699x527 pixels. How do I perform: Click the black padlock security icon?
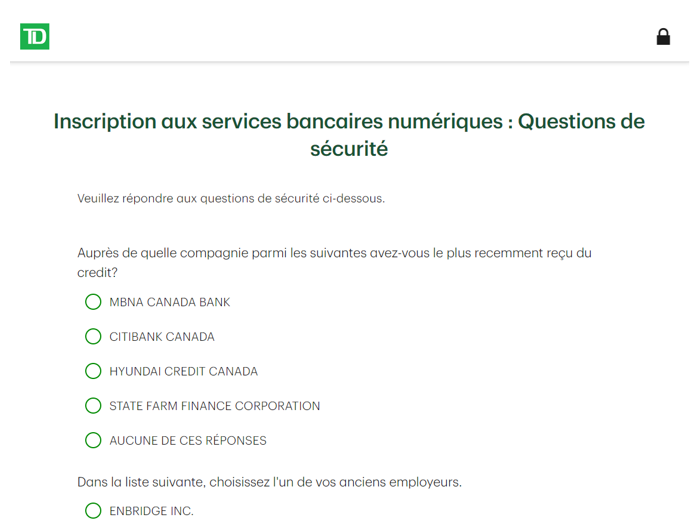[x=663, y=37]
